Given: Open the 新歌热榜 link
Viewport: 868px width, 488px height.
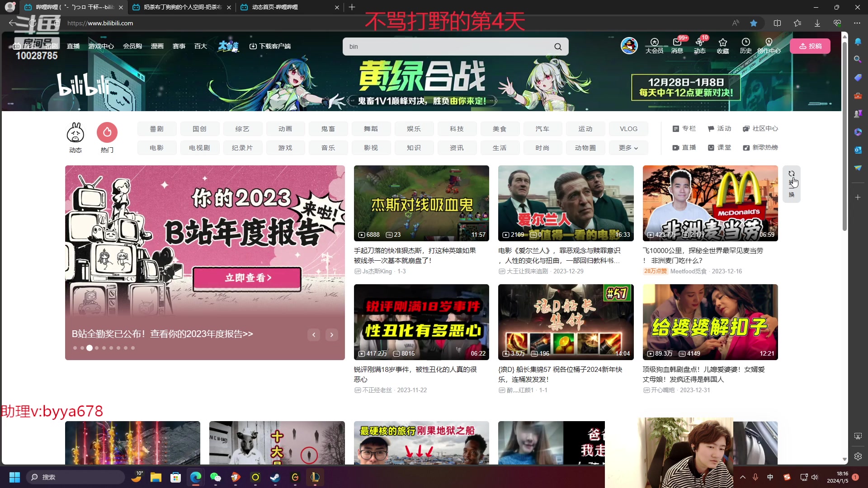Looking at the screenshot, I should [760, 148].
